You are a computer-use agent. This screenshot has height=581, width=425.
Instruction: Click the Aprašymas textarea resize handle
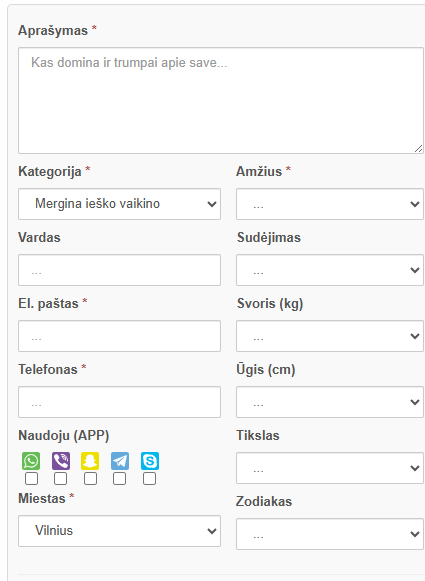tap(418, 149)
